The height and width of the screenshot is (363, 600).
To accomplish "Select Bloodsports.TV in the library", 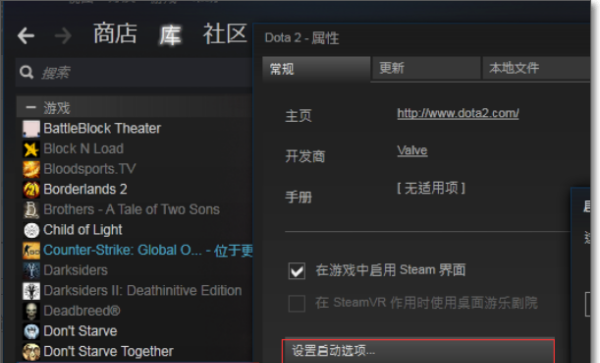I will (90, 169).
